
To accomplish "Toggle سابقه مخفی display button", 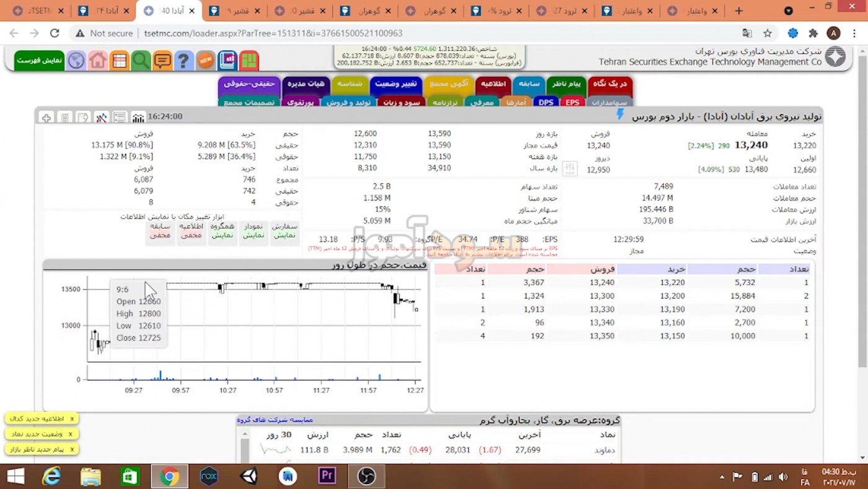I will point(160,231).
